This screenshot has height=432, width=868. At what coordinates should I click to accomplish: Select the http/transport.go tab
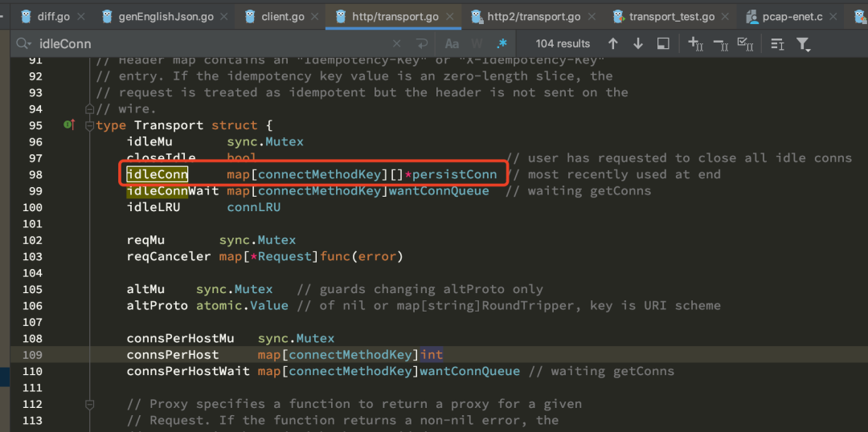click(395, 17)
